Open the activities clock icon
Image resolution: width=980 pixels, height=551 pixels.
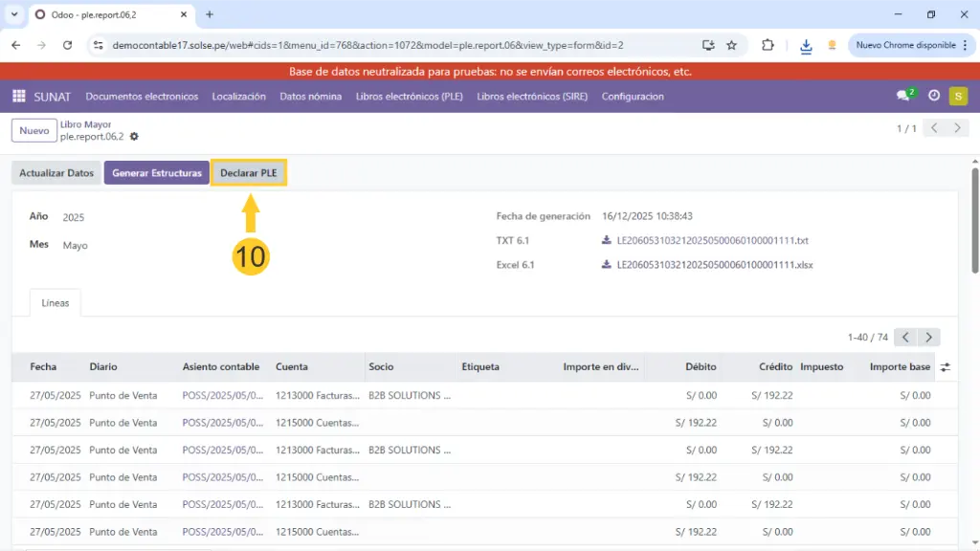(934, 96)
